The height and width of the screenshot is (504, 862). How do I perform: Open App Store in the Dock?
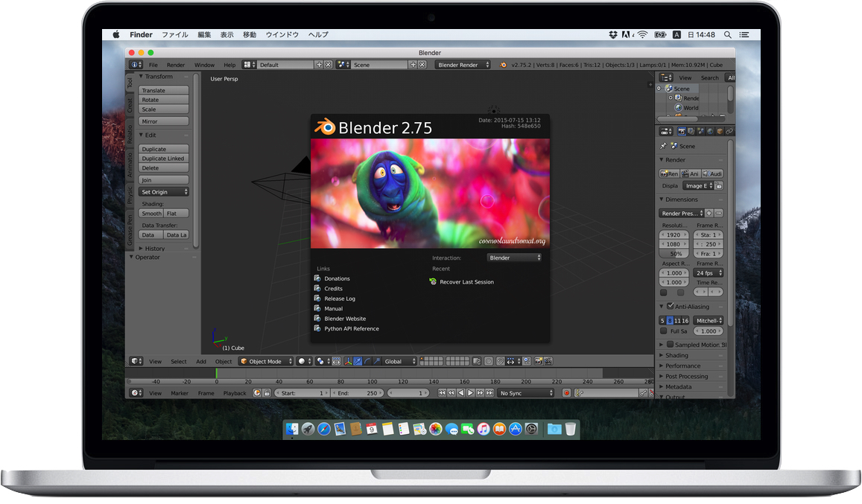[515, 429]
